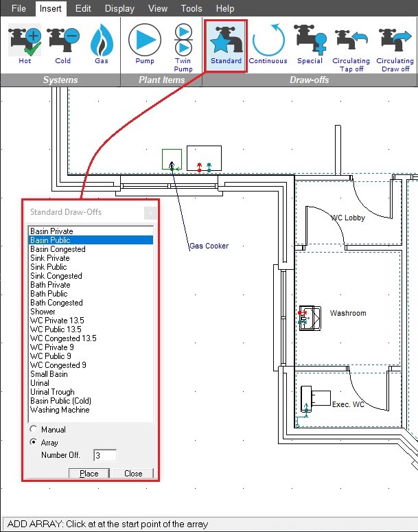Click the Place button
The width and height of the screenshot is (418, 532).
[89, 473]
